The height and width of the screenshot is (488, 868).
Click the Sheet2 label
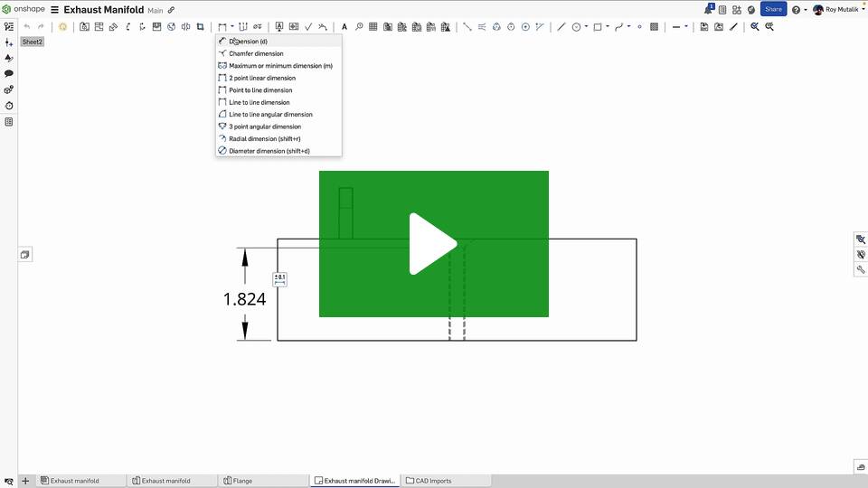tap(33, 42)
